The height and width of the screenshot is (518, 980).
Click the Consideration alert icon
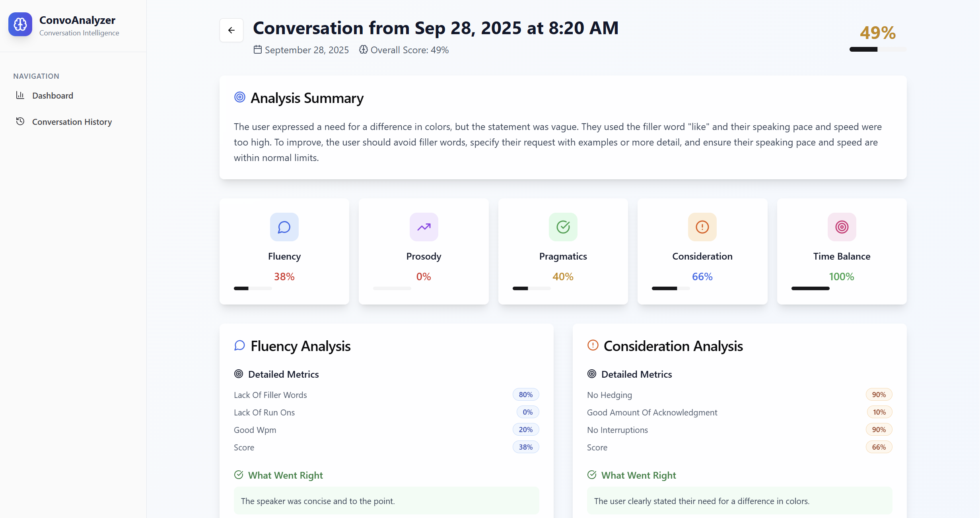pos(702,227)
